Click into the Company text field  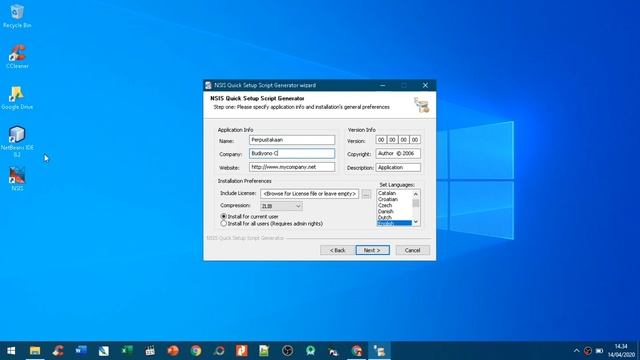coord(292,153)
